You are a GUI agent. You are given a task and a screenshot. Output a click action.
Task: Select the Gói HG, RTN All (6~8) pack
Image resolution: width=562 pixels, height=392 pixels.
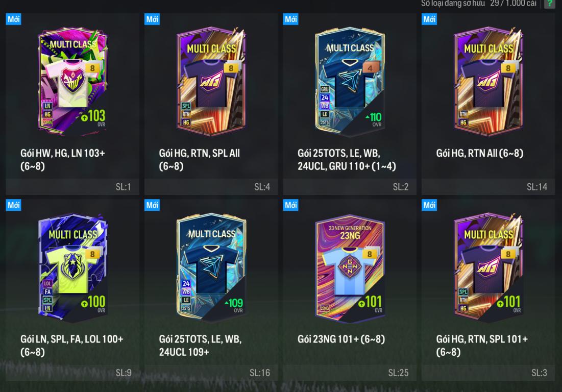pyautogui.click(x=488, y=104)
